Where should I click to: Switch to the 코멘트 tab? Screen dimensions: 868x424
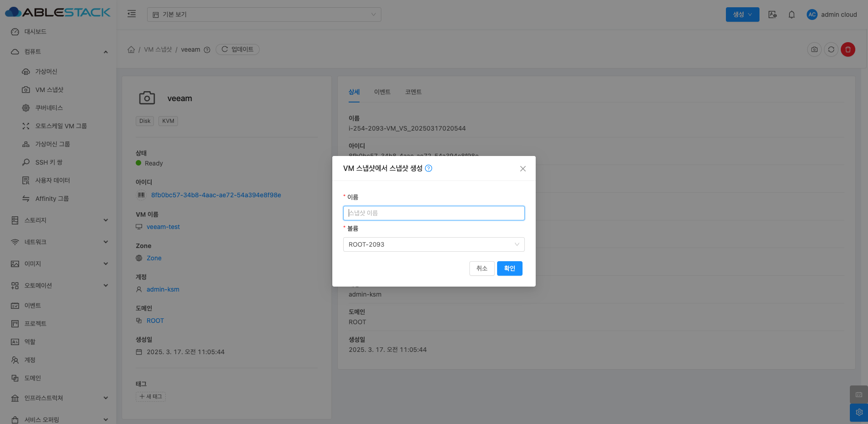[413, 92]
